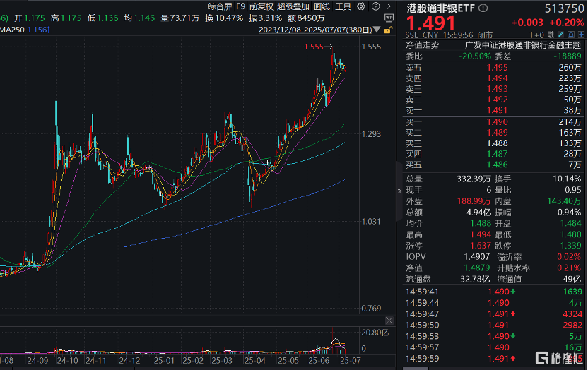Click 总量 value 332.39万
This screenshot has width=588, height=370.
(474, 179)
